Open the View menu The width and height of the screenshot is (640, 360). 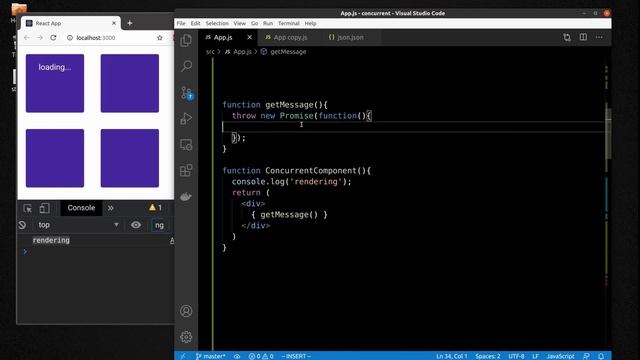pyautogui.click(x=240, y=23)
